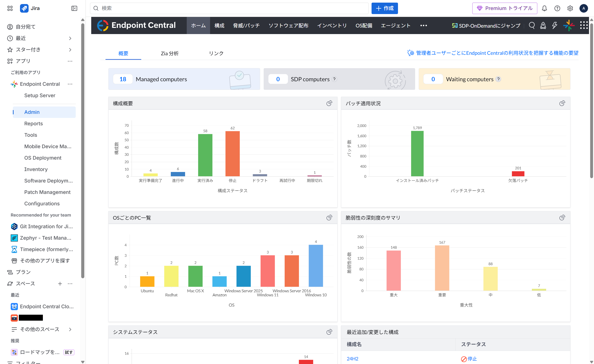Open the Jira app switcher grid icon
Image resolution: width=594 pixels, height=364 pixels.
[10, 8]
